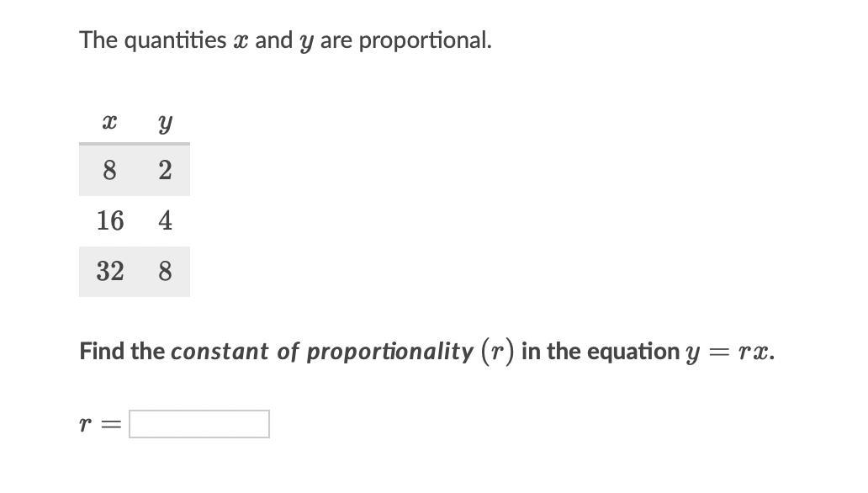Click the variable y in the first sentence
Image resolution: width=868 pixels, height=493 pixels.
point(306,43)
